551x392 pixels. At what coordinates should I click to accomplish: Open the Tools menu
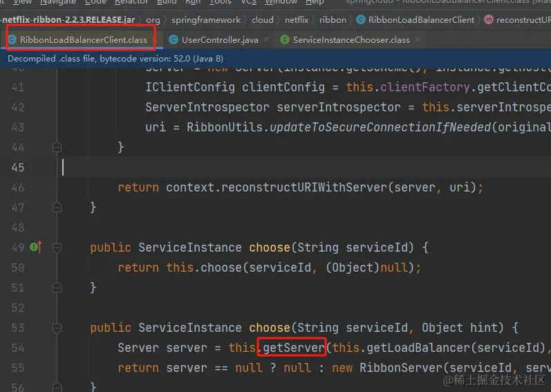221,2
